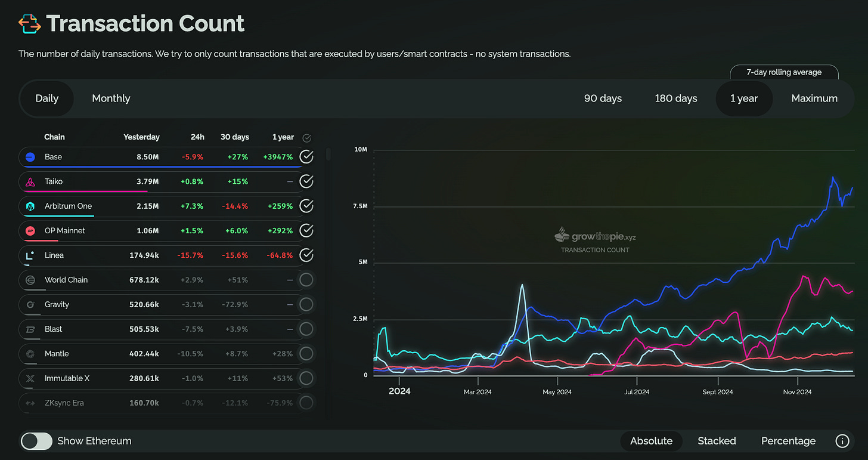868x460 pixels.
Task: Click the Blast chain logo icon
Action: (30, 329)
